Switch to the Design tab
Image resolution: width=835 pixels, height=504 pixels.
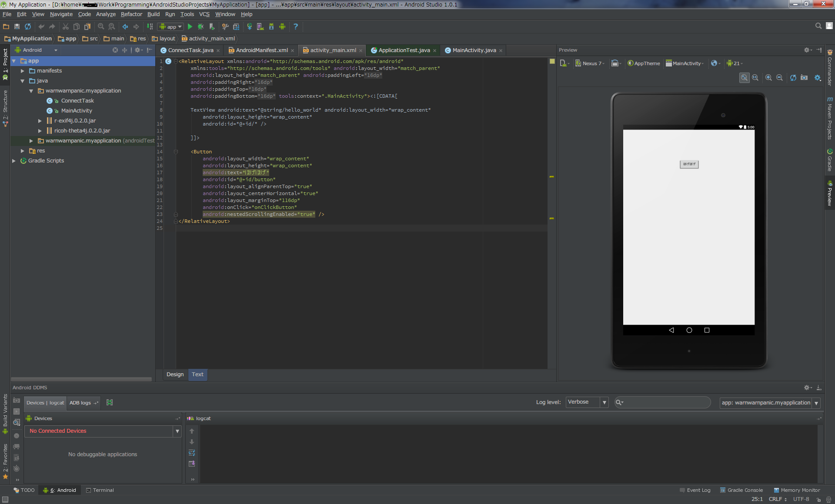[x=175, y=374]
